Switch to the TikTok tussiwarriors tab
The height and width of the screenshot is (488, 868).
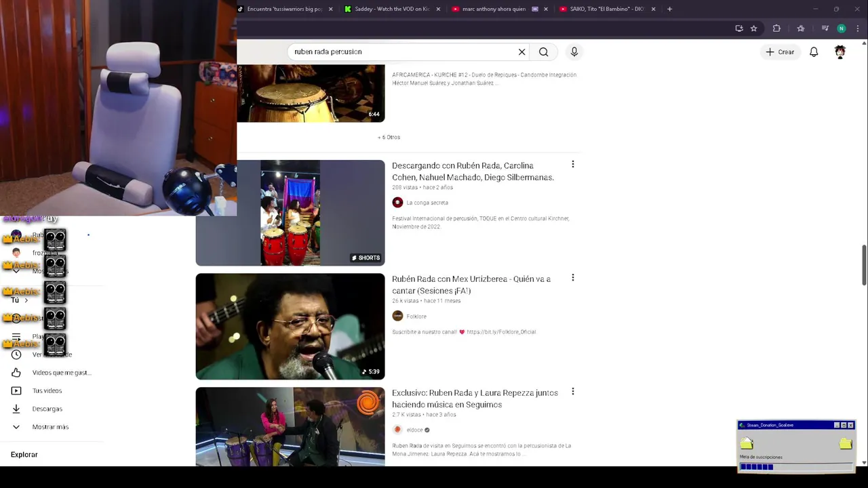pyautogui.click(x=285, y=9)
